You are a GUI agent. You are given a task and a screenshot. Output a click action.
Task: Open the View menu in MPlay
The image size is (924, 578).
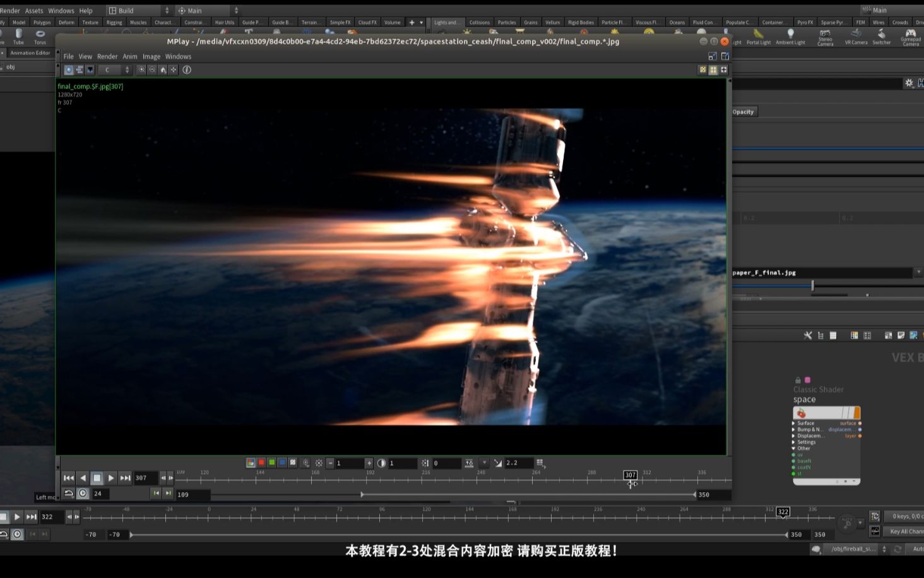point(85,56)
